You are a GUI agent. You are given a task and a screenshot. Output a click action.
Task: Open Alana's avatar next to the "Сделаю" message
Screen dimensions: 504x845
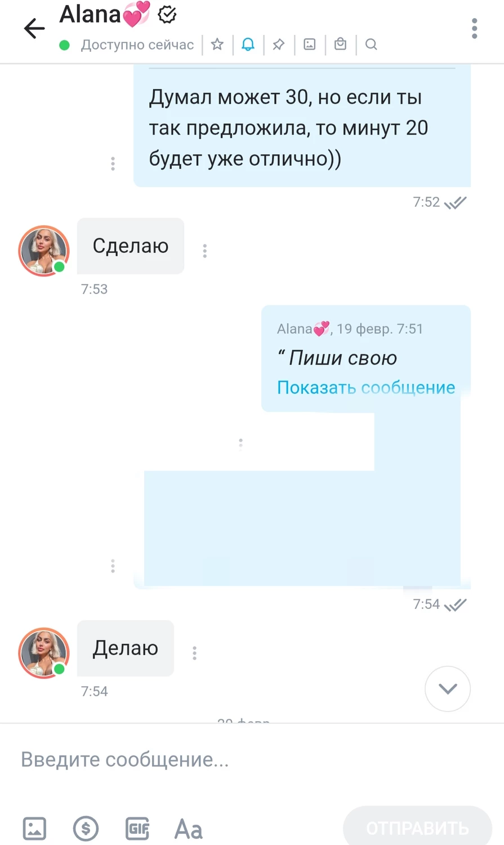point(44,251)
